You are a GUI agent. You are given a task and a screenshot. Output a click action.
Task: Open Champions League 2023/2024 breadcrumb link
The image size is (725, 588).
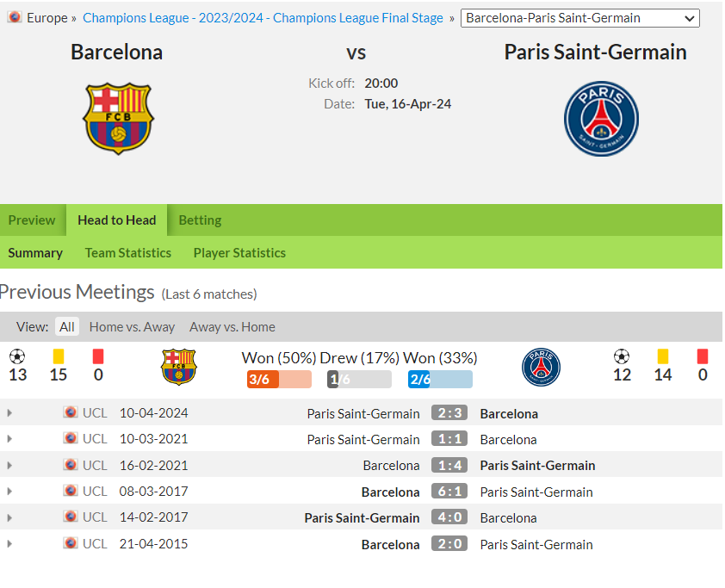(x=263, y=18)
